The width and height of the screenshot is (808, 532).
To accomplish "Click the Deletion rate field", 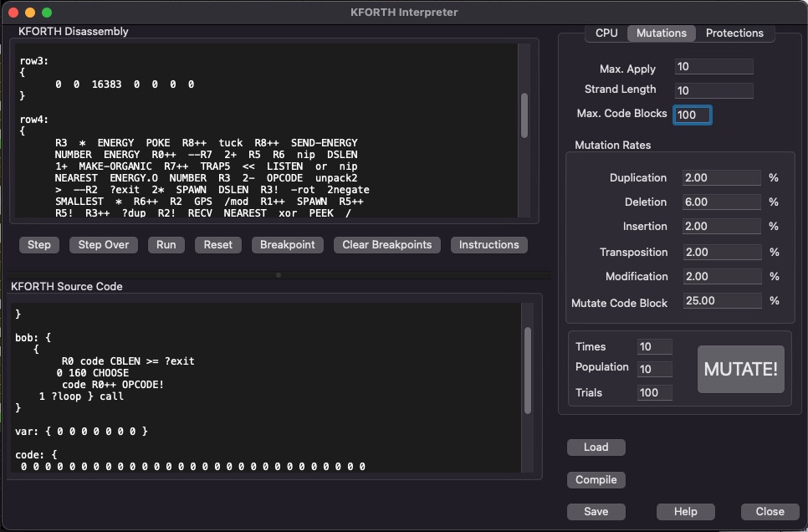I will [x=721, y=202].
